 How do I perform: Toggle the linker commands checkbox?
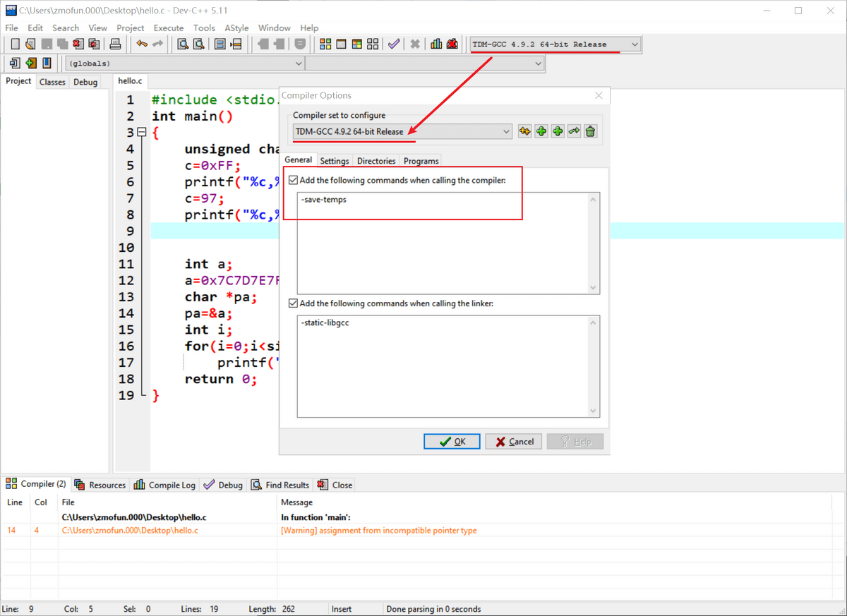(x=293, y=303)
